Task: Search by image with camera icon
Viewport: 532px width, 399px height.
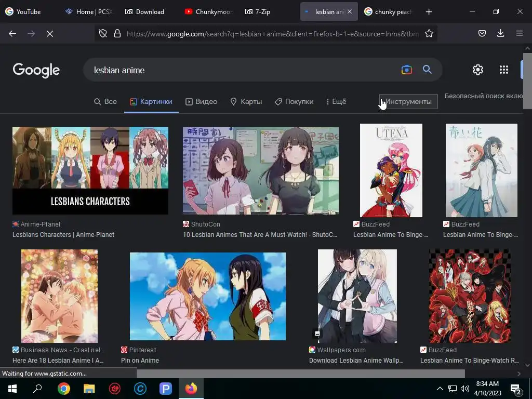Action: click(x=406, y=70)
